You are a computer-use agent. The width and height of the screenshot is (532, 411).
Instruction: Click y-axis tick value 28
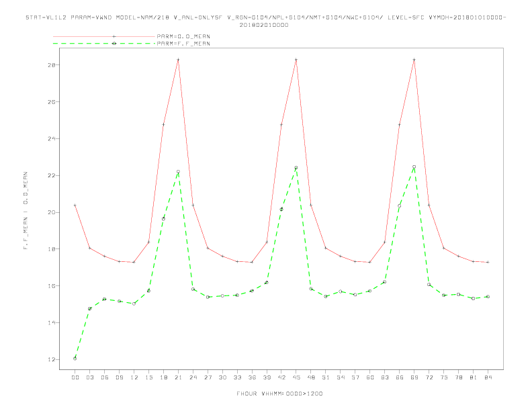(52, 64)
